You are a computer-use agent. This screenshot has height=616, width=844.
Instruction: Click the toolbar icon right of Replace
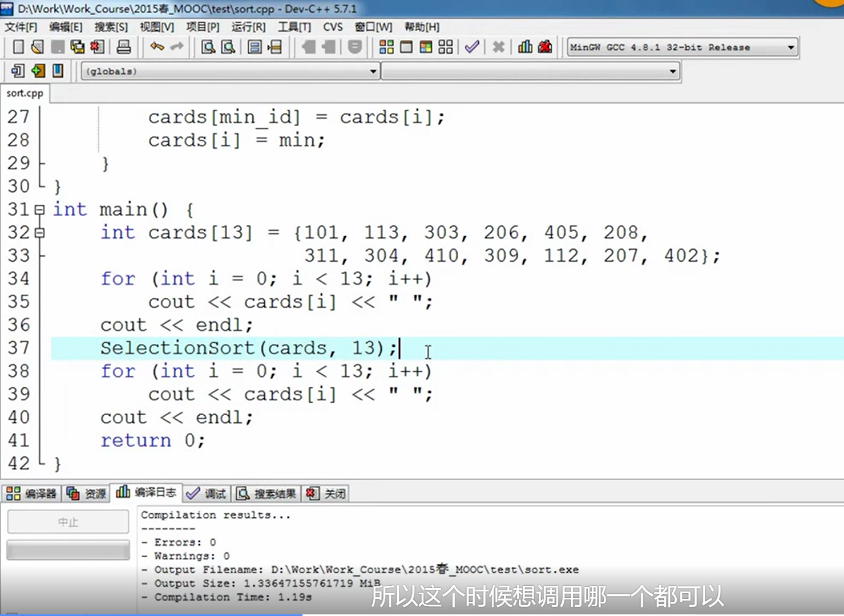pyautogui.click(x=255, y=47)
